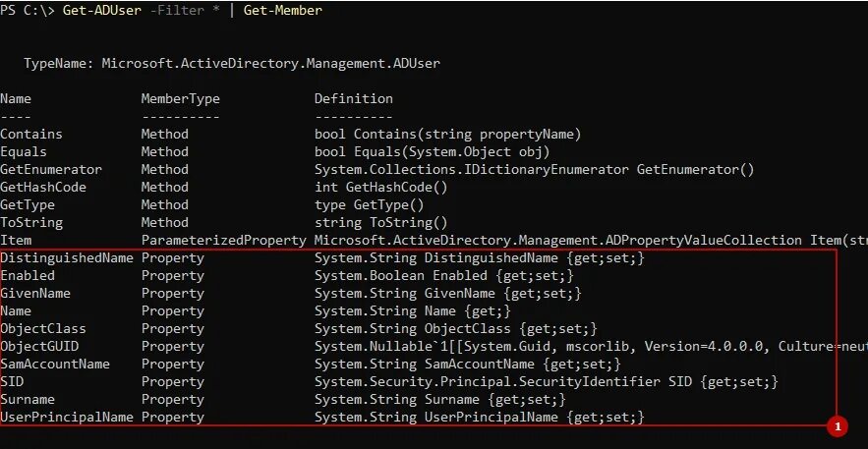
Task: Click the TypeName Microsoft.ActiveDirectory.Management.ADUser line
Action: [x=232, y=64]
